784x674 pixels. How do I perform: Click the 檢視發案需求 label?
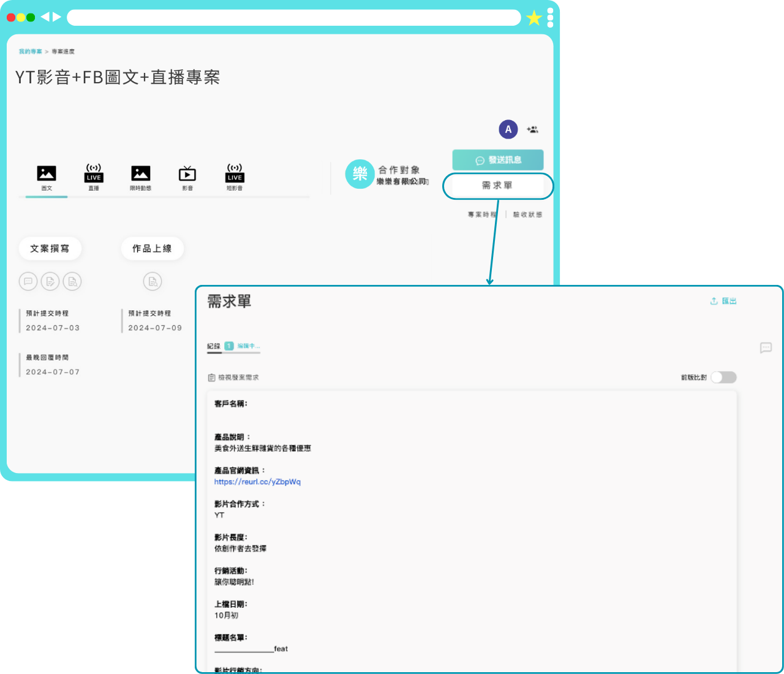238,377
